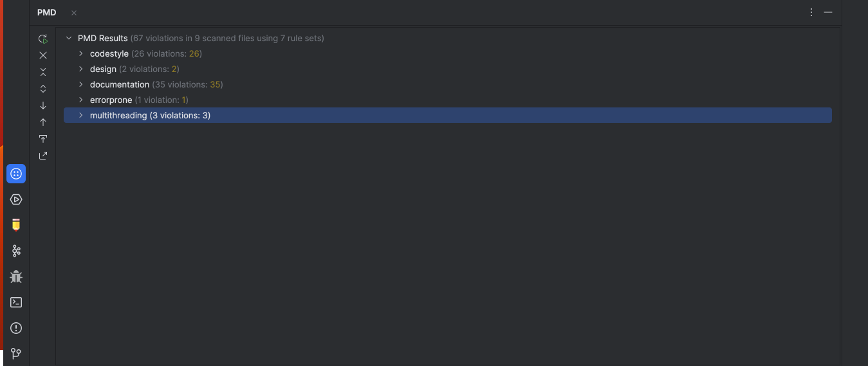Screen dimensions: 868x366
Task: Select the PMD tab
Action: click(x=47, y=13)
